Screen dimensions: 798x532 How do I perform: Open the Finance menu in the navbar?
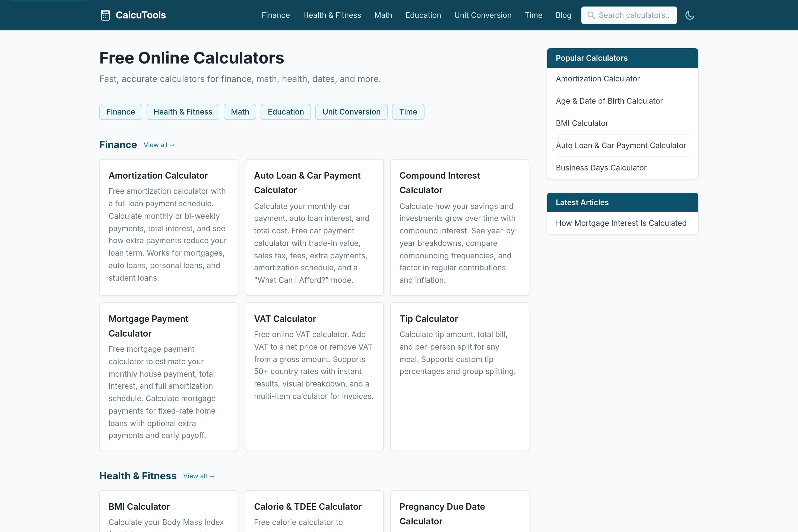[275, 15]
